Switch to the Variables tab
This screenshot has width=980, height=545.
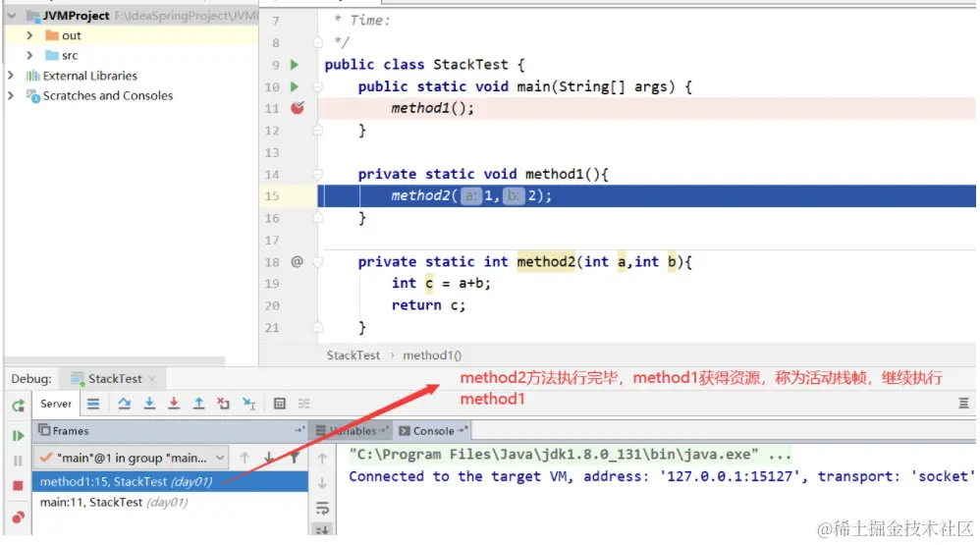point(353,431)
